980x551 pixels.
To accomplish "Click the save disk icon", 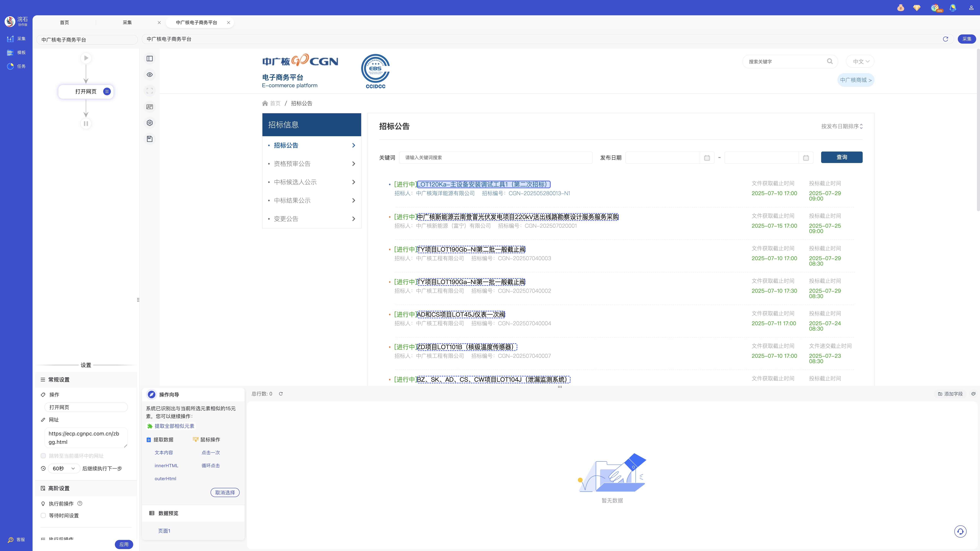I will pos(149,139).
